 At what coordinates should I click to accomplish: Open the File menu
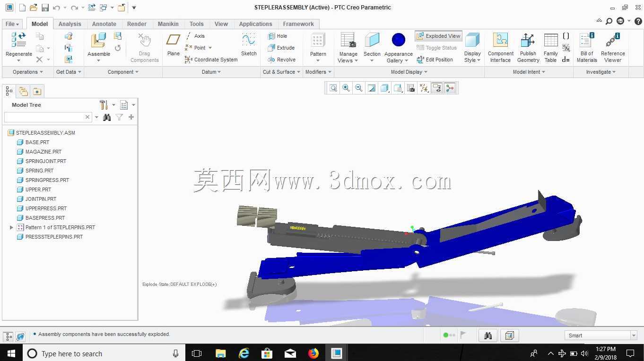click(12, 24)
